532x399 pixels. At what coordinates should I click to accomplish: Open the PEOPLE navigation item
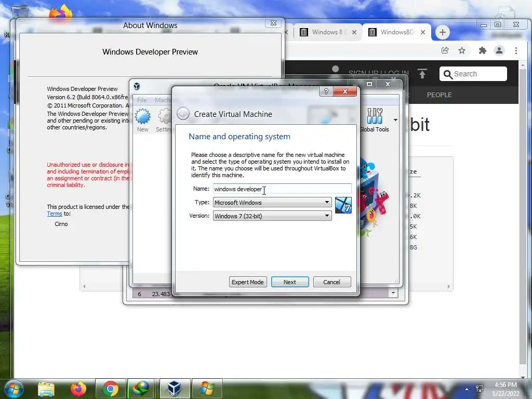[x=440, y=95]
